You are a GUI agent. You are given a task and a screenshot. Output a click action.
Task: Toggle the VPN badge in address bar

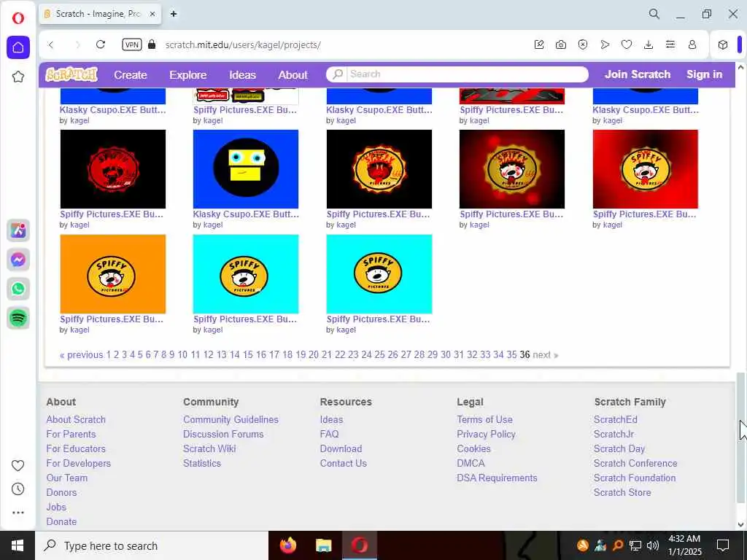point(131,44)
